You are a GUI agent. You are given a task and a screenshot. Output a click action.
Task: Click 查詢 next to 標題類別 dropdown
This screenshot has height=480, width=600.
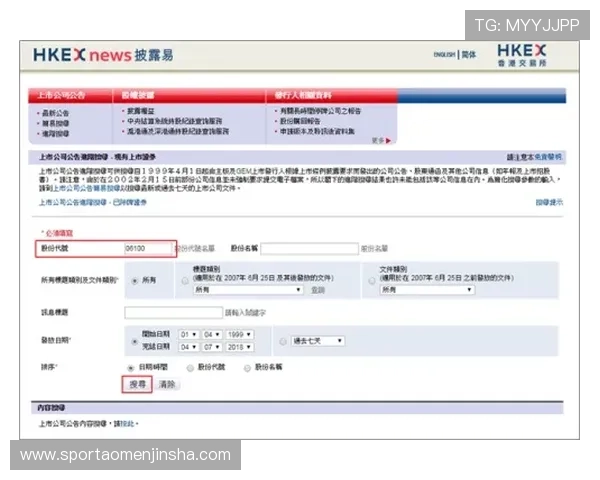click(318, 290)
